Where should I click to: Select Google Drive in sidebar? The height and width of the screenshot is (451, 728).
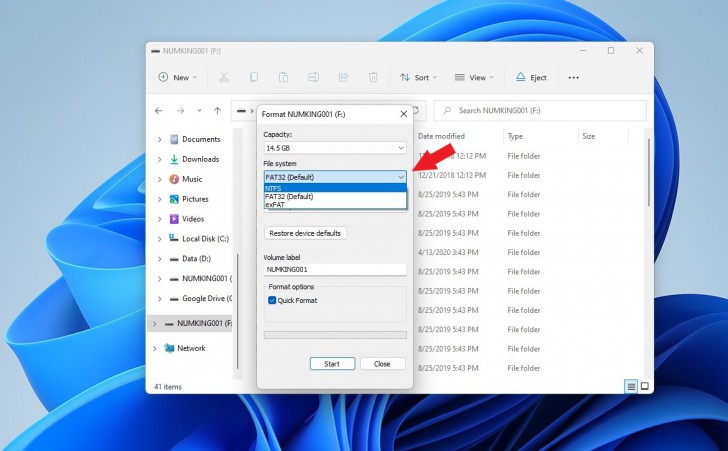coord(207,298)
